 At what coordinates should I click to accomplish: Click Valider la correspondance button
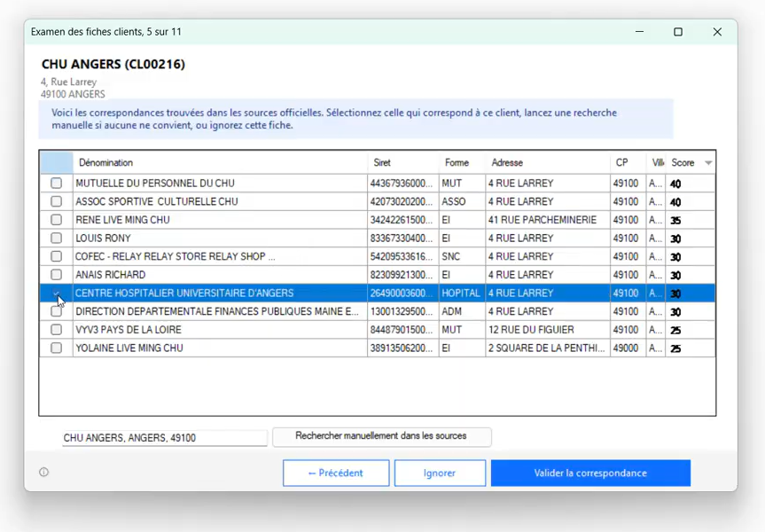(591, 473)
